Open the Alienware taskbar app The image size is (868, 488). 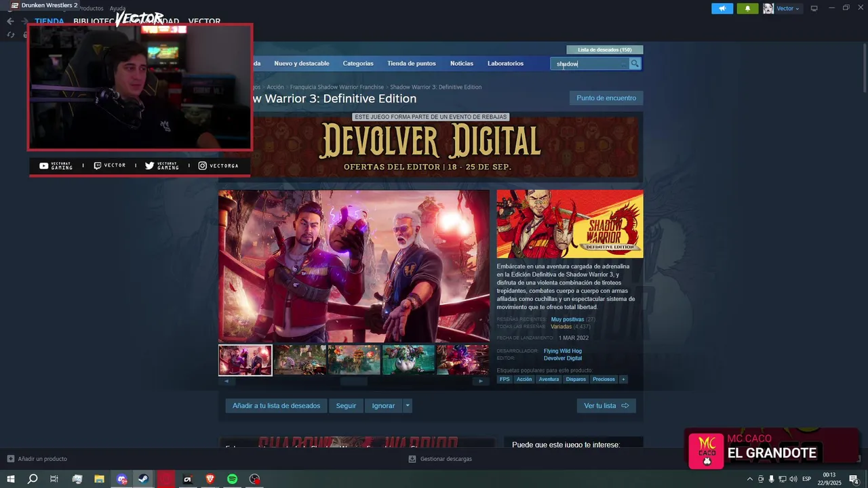click(x=188, y=479)
